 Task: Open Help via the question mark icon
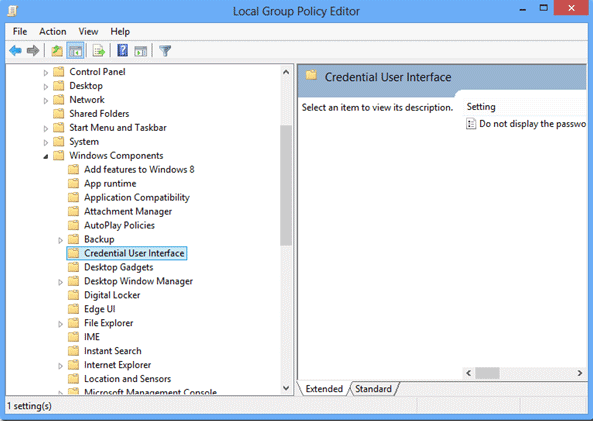(x=123, y=50)
